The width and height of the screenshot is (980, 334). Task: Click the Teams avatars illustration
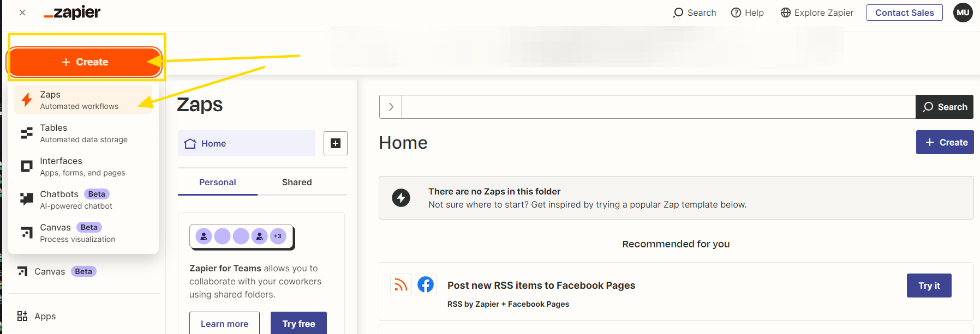(242, 236)
